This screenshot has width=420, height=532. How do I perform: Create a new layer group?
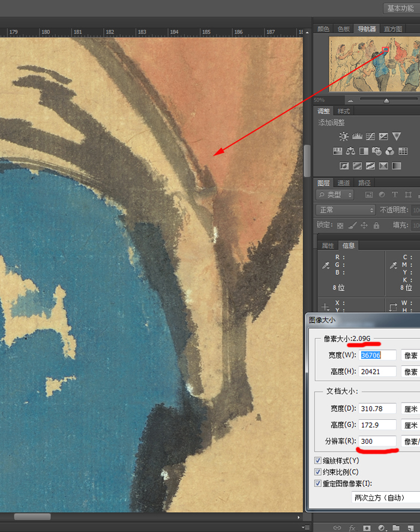[x=396, y=528]
